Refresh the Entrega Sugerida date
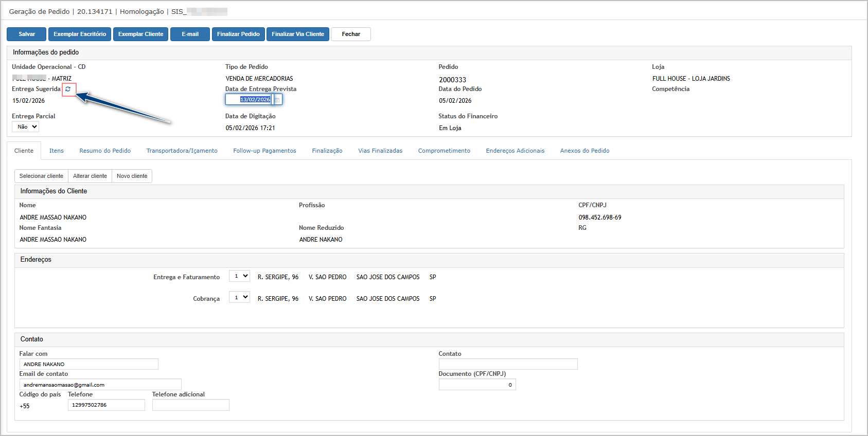The width and height of the screenshot is (868, 436). coord(68,89)
